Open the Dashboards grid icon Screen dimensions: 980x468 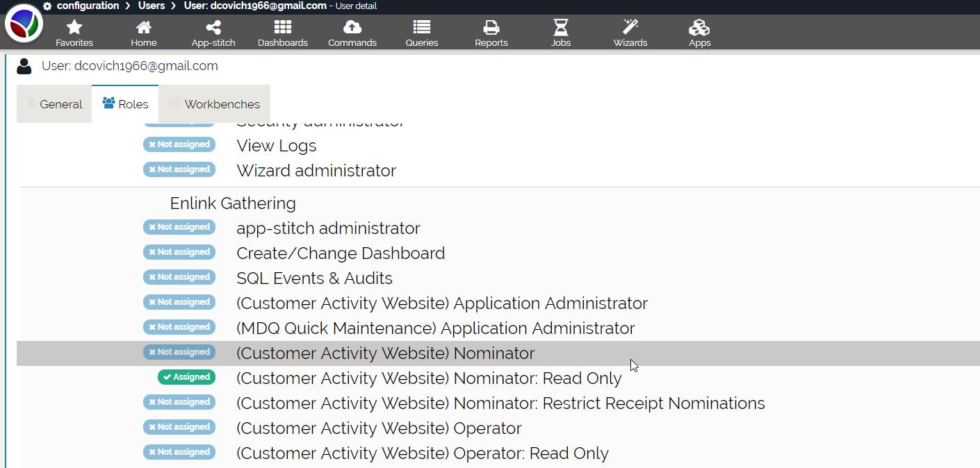(x=282, y=28)
